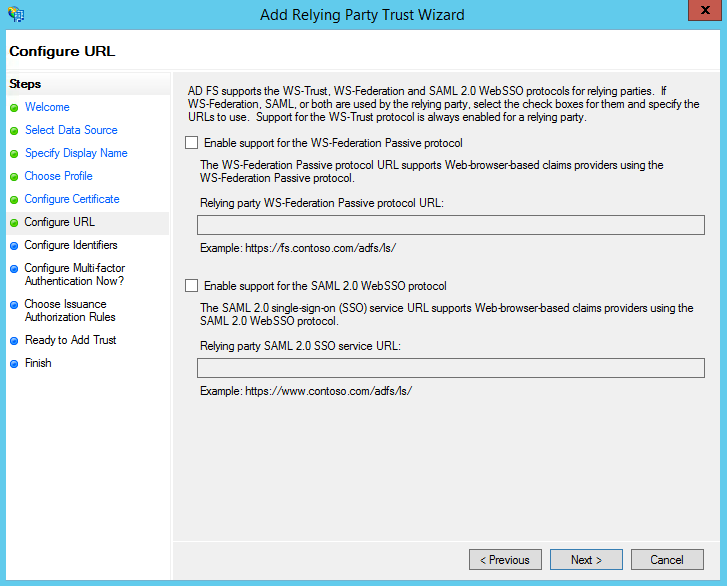Click the green bullet beside Select Data Source
The width and height of the screenshot is (727, 586).
[x=14, y=131]
